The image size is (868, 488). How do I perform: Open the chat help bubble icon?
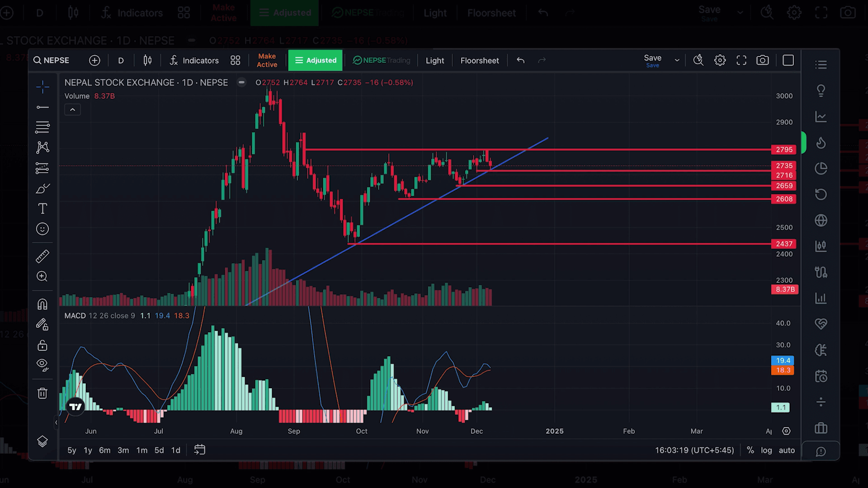(821, 452)
